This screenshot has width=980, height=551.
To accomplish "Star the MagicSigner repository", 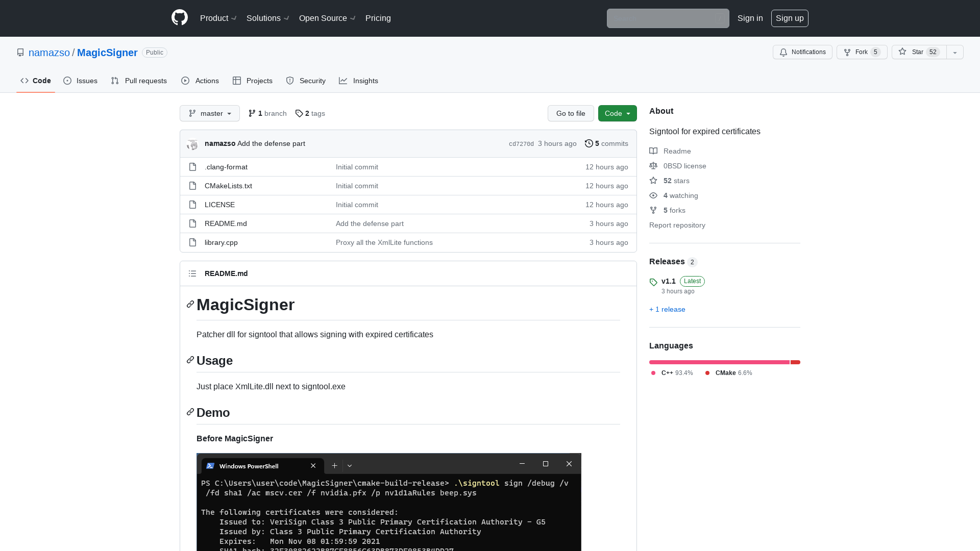I will point(919,52).
